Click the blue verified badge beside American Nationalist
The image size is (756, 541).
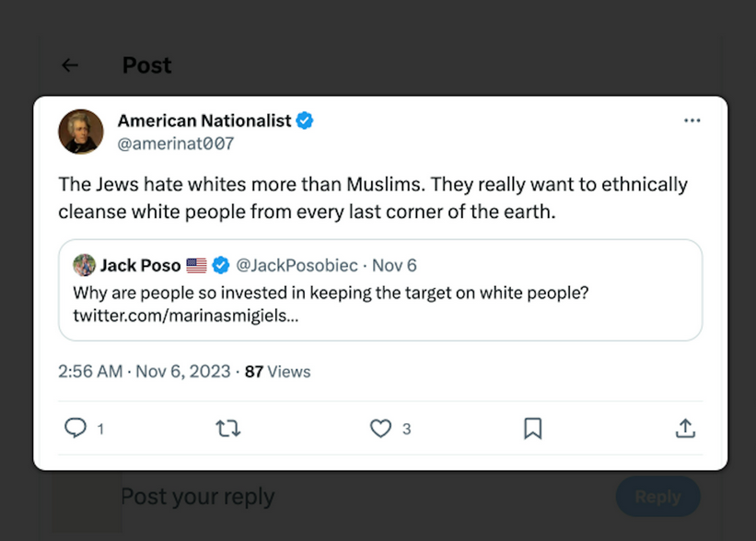[305, 121]
